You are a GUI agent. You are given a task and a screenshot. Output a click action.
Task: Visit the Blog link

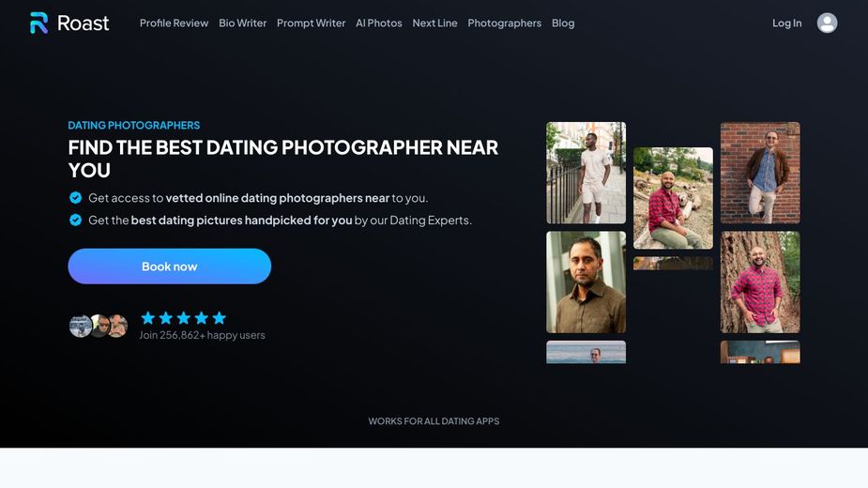(563, 23)
